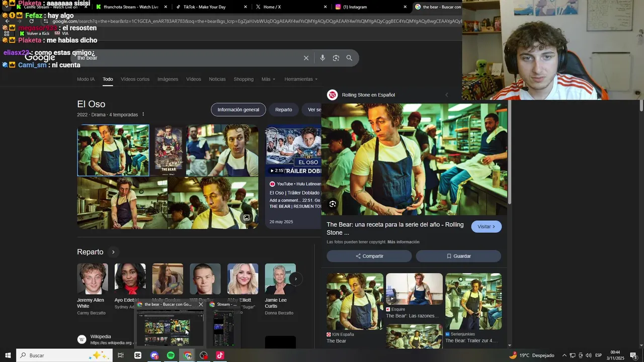Select the Vídeos cortos filter
Screen dimensions: 644x362
tap(135, 79)
